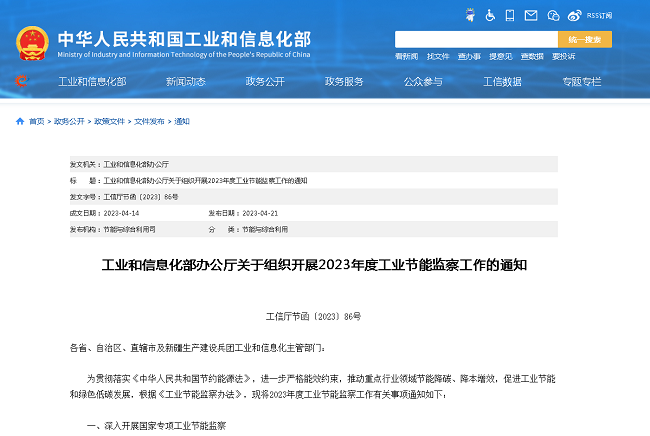Click 政策文件 in the breadcrumb
Image resolution: width=650 pixels, height=436 pixels.
pyautogui.click(x=109, y=121)
